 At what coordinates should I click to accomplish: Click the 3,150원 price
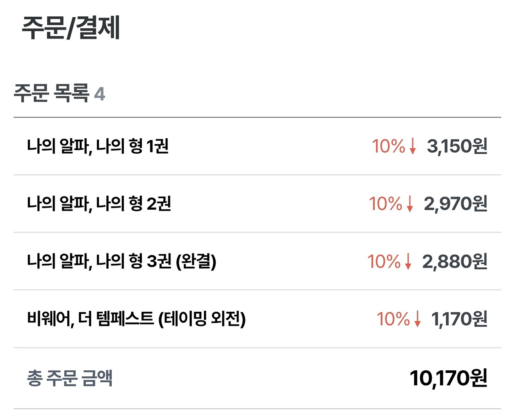pos(457,147)
